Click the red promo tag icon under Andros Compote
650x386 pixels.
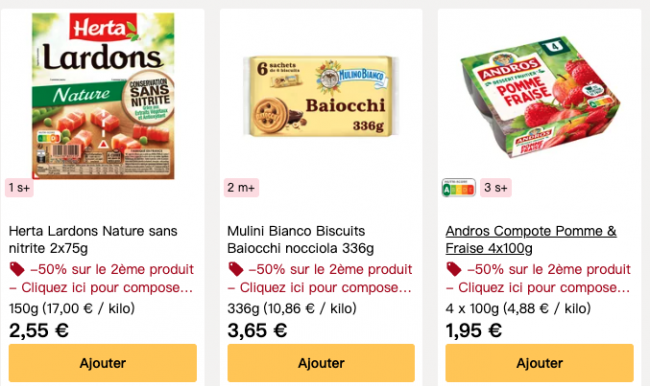[x=454, y=269]
